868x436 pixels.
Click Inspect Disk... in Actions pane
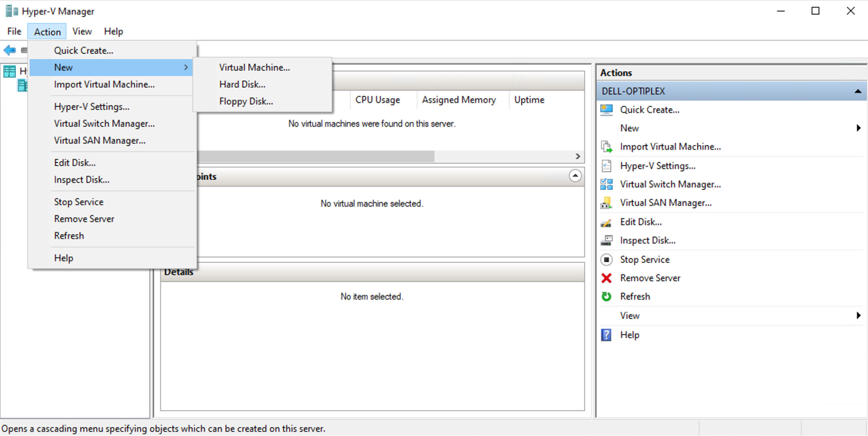click(x=647, y=240)
